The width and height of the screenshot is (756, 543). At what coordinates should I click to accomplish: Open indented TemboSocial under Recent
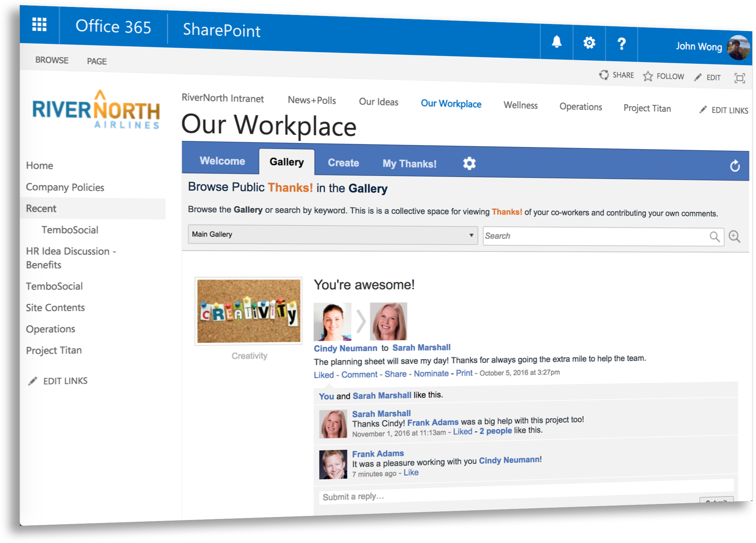coord(70,230)
